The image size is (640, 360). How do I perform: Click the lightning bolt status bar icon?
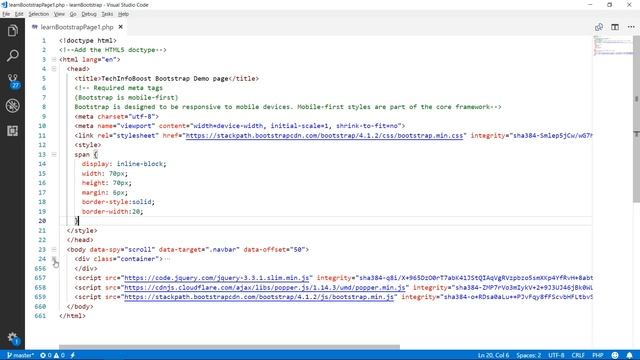pyautogui.click(x=73, y=355)
